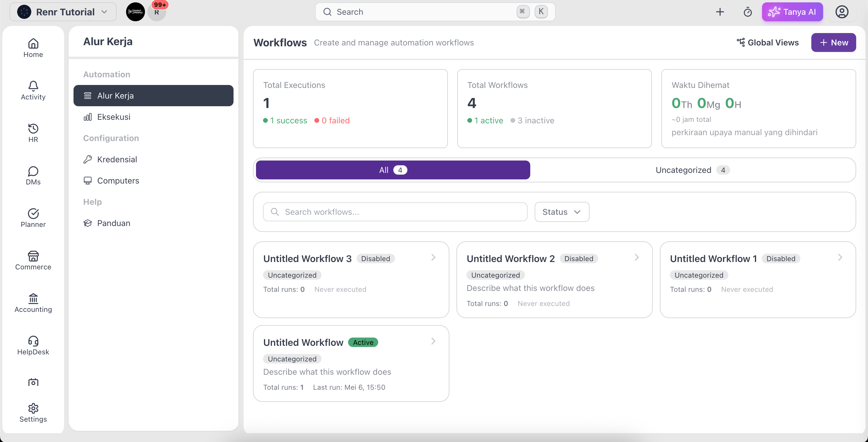
Task: Open Eksekusi in the sidebar
Action: pos(153,117)
